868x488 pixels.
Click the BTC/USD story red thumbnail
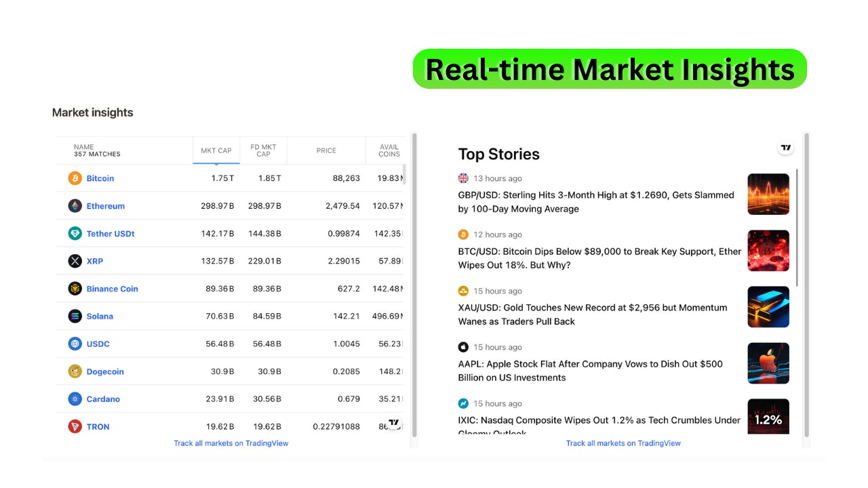coord(768,251)
